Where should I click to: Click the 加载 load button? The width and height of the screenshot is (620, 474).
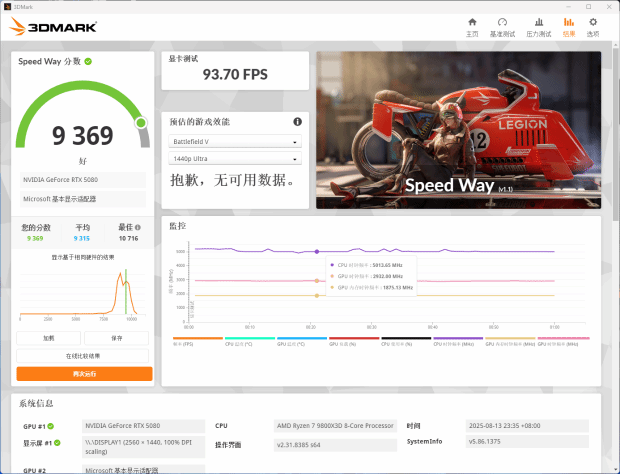tap(49, 338)
